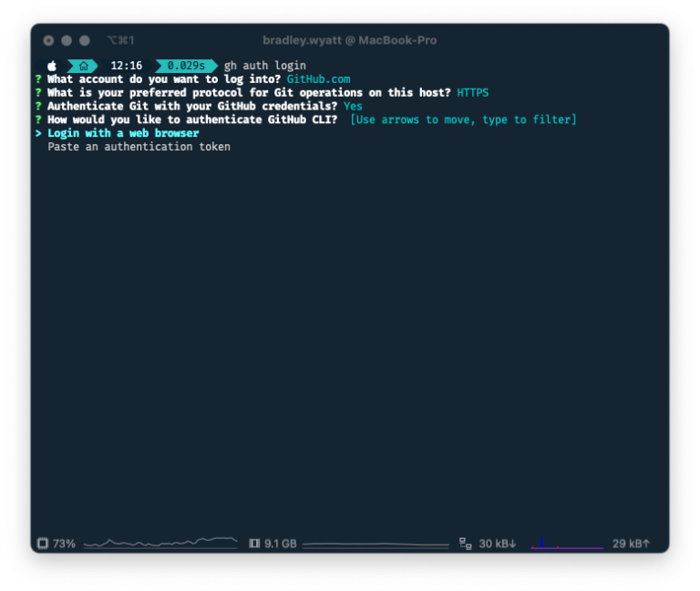Click window title 'bradley.wyatt @ MacBook-Pro'
The width and height of the screenshot is (700, 591).
[x=350, y=40]
